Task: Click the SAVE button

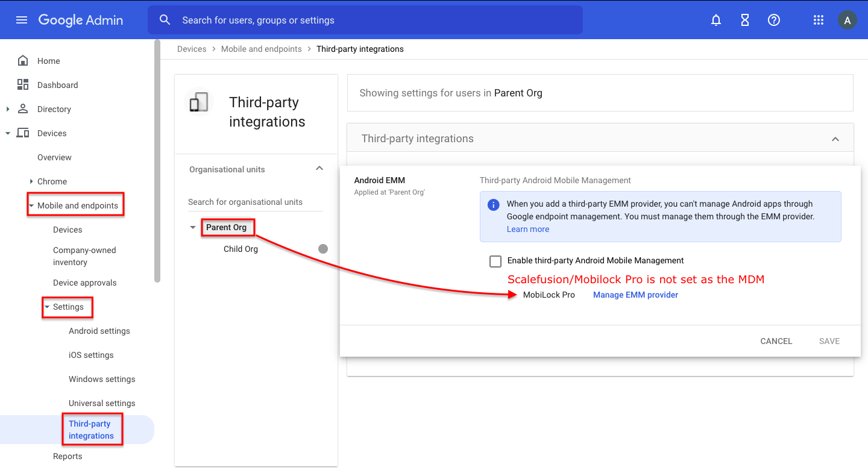Action: (829, 341)
